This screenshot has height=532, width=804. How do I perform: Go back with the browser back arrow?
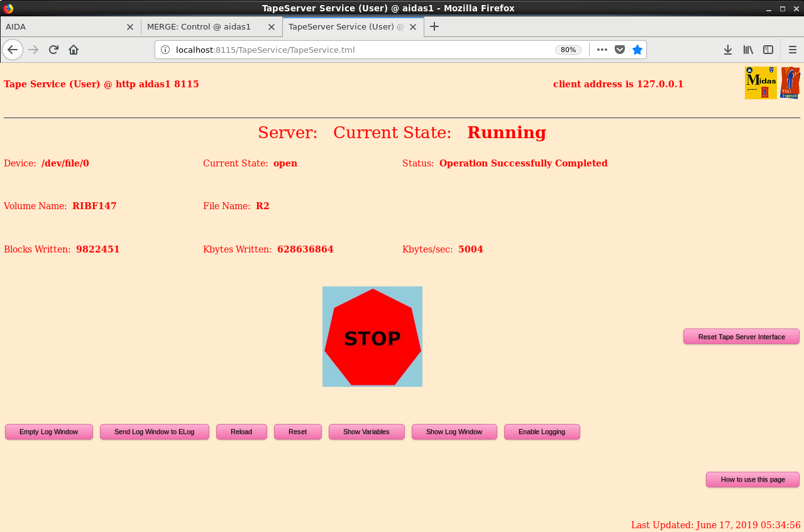click(13, 50)
